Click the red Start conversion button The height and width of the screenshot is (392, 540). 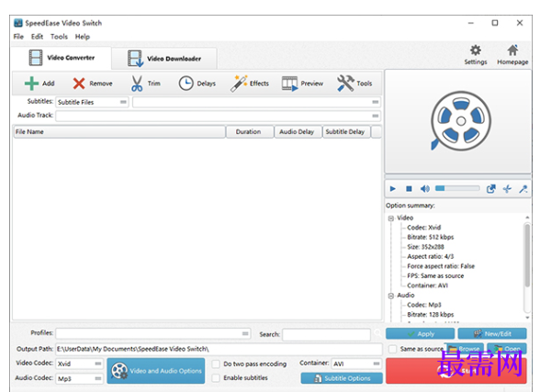coord(456,371)
